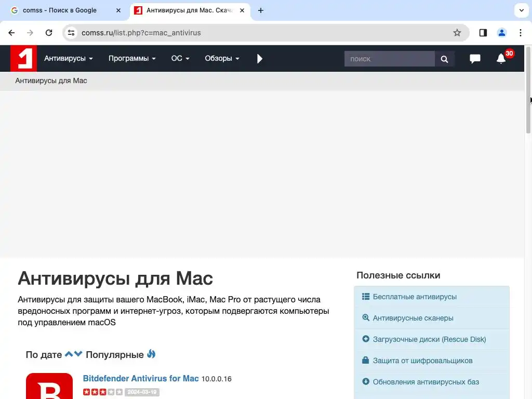The image size is (532, 399).
Task: Click the Bitdefender star rating
Action: pyautogui.click(x=103, y=392)
